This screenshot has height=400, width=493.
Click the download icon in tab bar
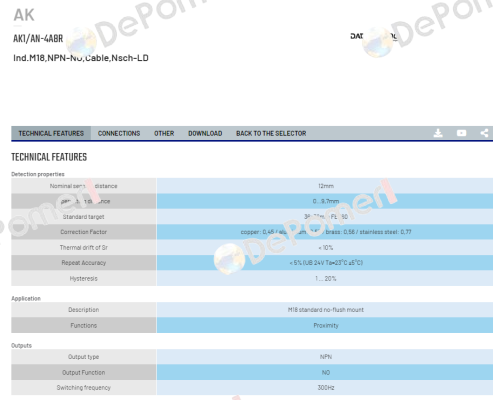(438, 133)
